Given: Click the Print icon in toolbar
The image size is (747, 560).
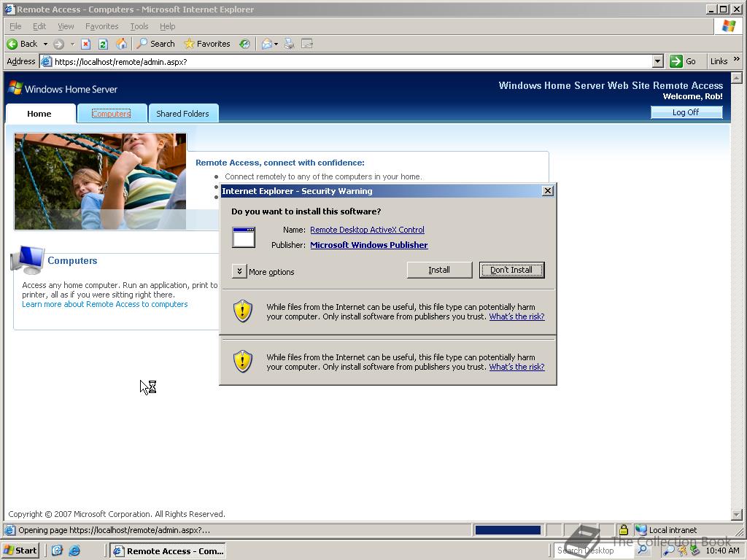Looking at the screenshot, I should [289, 44].
